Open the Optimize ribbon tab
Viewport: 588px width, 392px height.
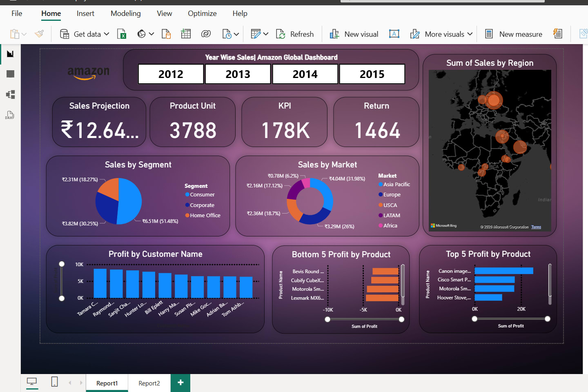pyautogui.click(x=202, y=13)
